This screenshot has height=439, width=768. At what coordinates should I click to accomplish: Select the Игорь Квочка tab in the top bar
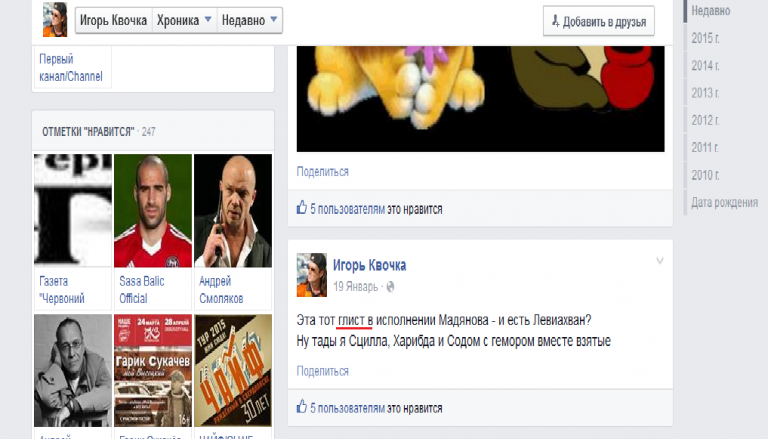click(x=114, y=20)
